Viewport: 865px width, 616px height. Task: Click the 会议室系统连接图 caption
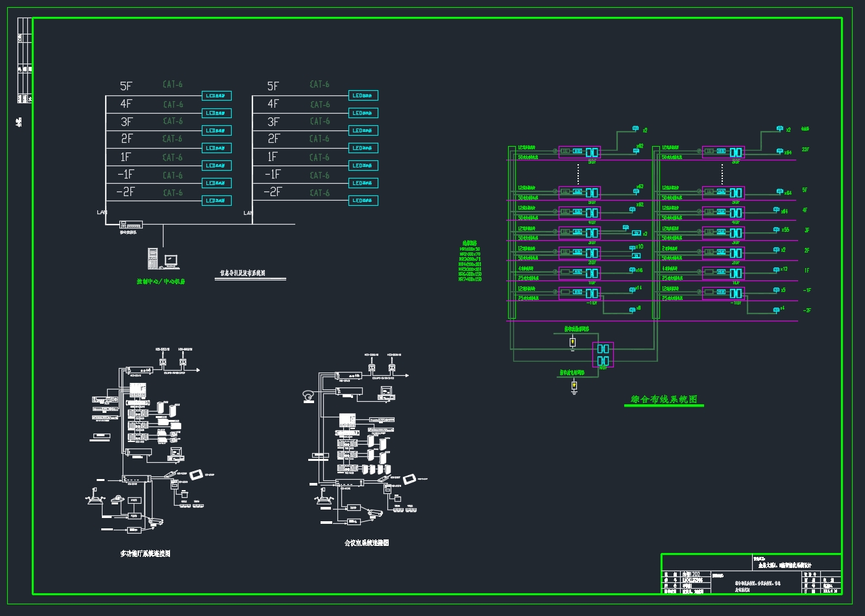point(367,543)
